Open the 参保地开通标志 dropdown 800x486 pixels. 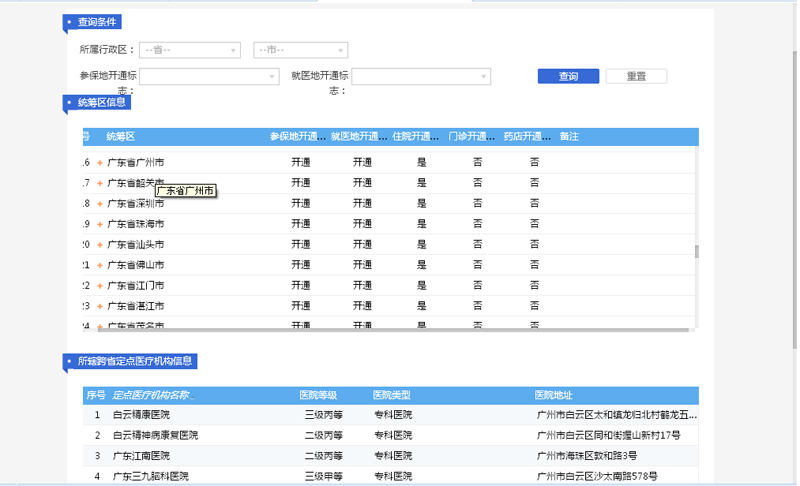coord(209,76)
